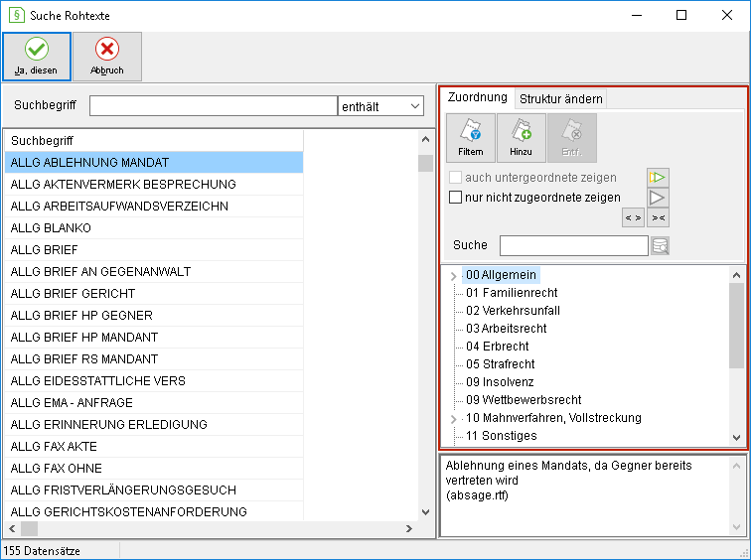Add assignment with the Hinzu button
The width and height of the screenshot is (752, 560).
click(x=522, y=138)
